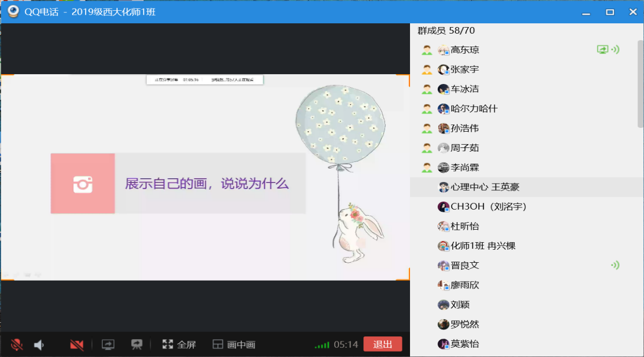Click the green signal strength indicator
The width and height of the screenshot is (644, 357).
[x=322, y=345]
